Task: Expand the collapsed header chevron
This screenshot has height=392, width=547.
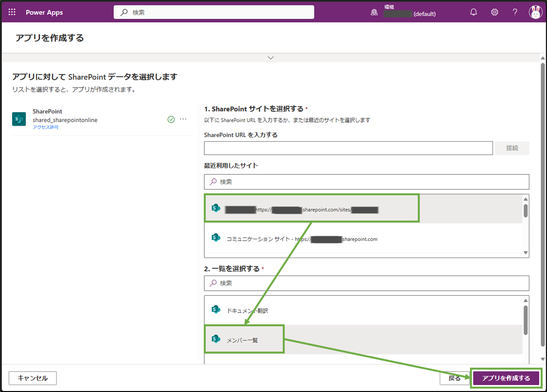Action: pyautogui.click(x=271, y=57)
